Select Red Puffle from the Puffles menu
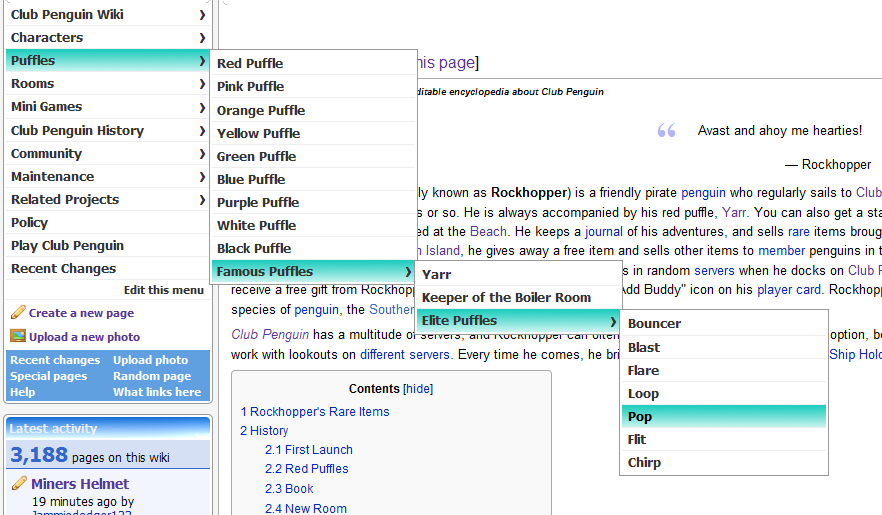 313,63
